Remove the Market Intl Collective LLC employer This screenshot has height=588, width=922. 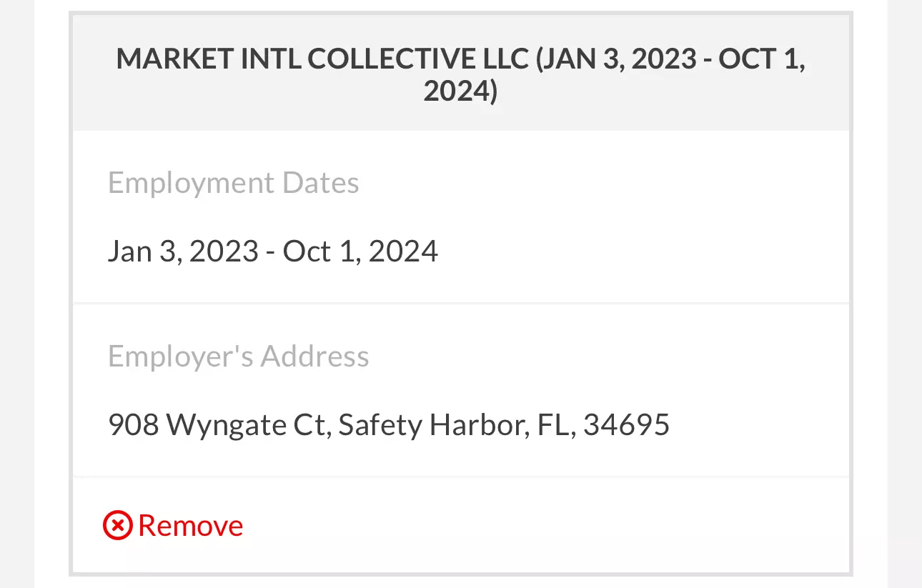(x=173, y=526)
